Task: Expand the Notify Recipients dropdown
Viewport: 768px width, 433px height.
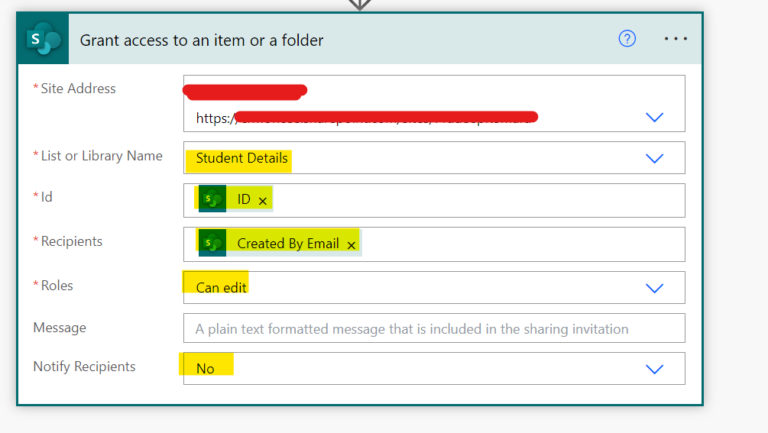Action: [654, 369]
